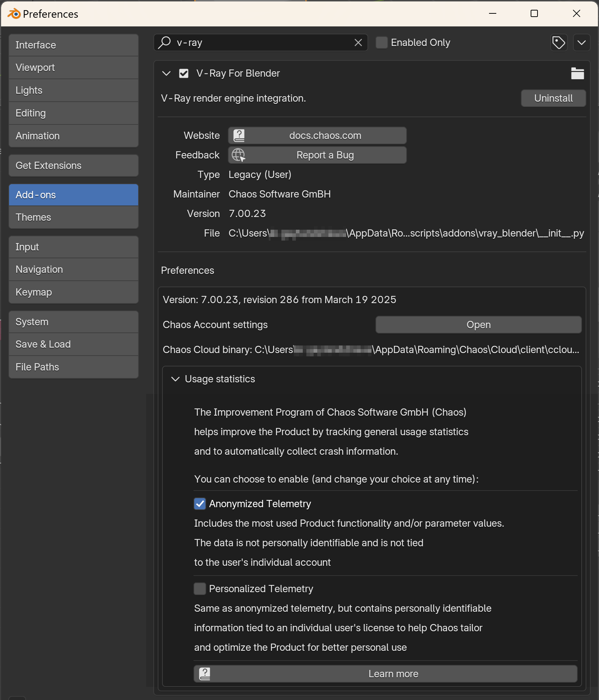Click the Blender logo in title bar
The image size is (599, 700).
coord(14,14)
